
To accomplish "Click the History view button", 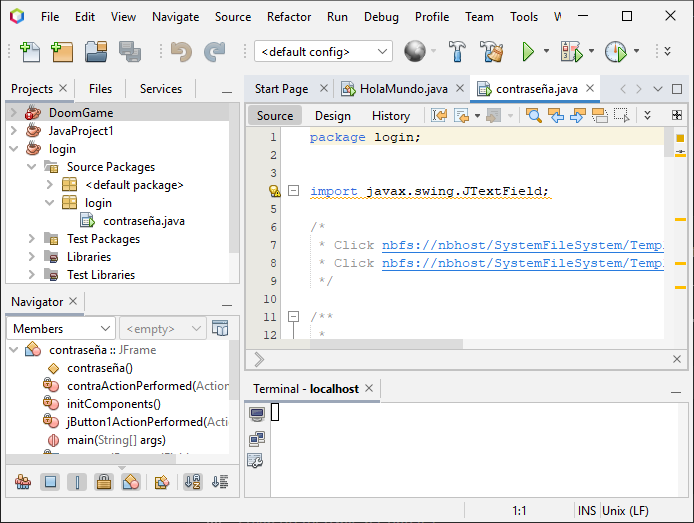I will 391,115.
